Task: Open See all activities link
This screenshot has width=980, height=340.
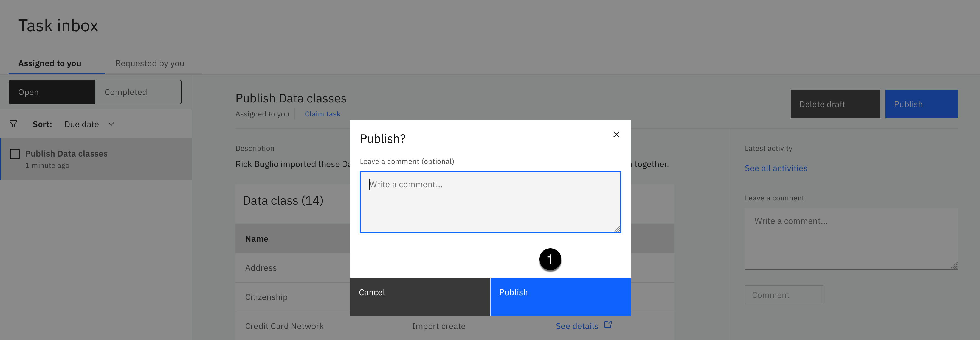Action: 776,168
